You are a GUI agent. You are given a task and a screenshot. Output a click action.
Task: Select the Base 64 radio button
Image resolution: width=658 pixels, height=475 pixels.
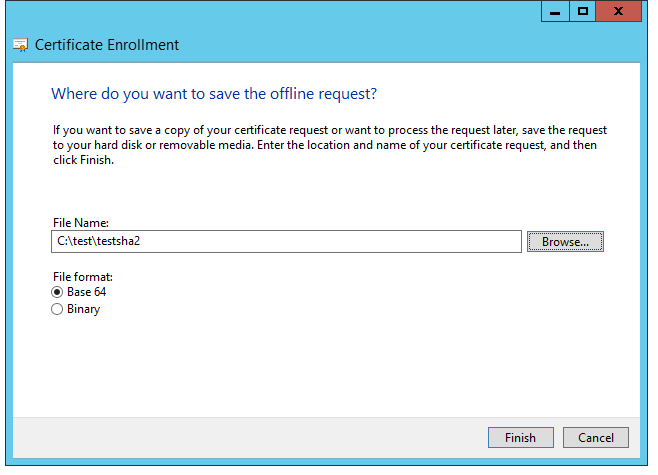(57, 292)
